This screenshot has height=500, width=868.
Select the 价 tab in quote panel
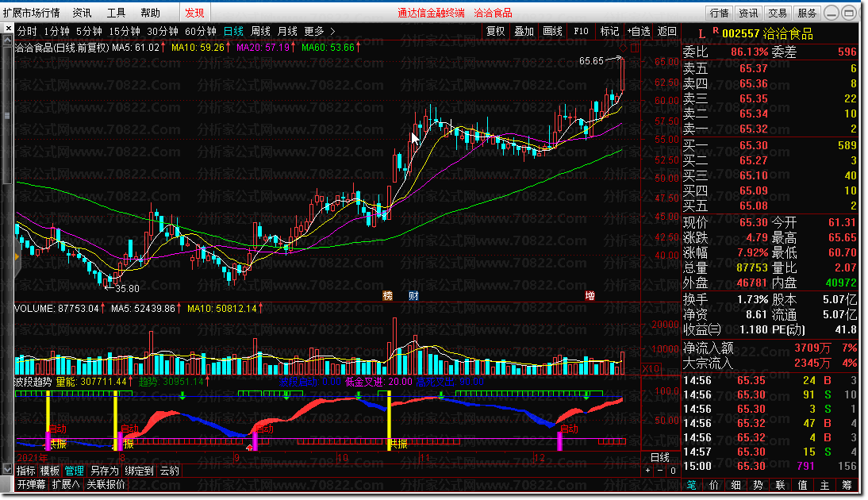coord(714,485)
